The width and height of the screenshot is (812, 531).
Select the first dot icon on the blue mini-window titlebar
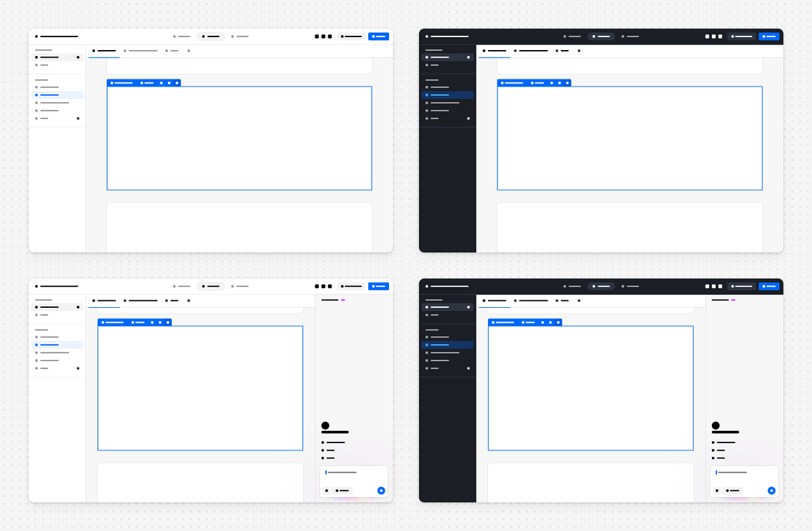click(112, 83)
